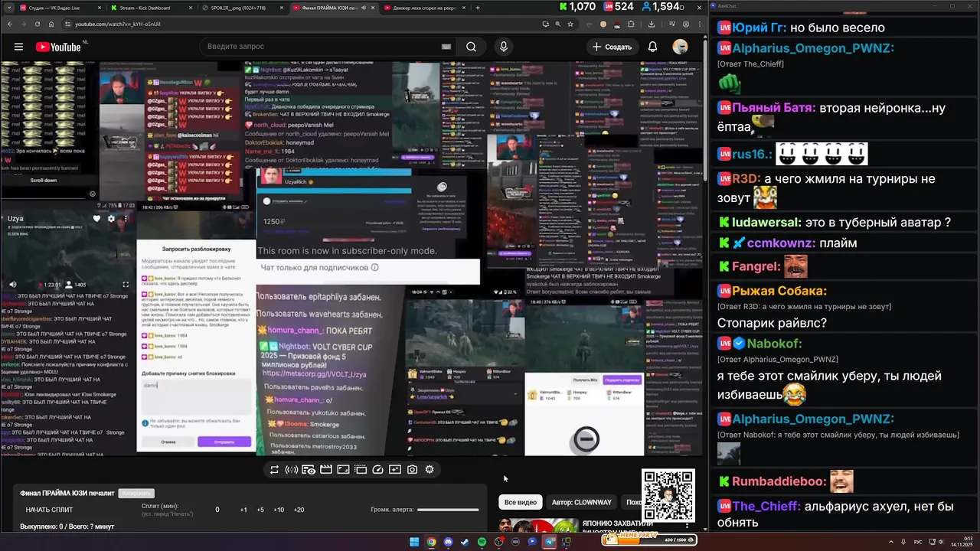The width and height of the screenshot is (980, 551).
Task: Add +5 minutes to the split
Action: 260,510
